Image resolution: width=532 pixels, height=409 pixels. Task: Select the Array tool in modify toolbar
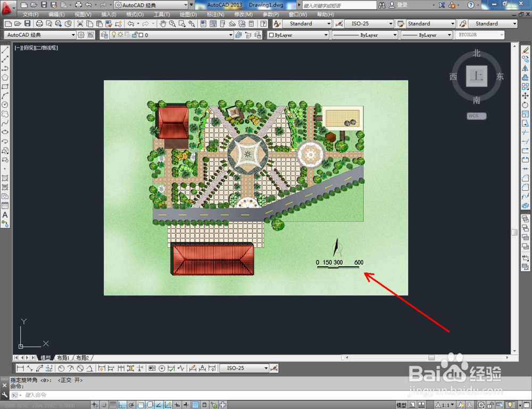click(525, 87)
